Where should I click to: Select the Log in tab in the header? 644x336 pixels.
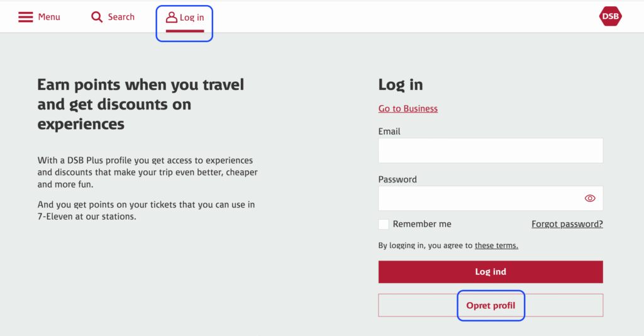coord(185,18)
